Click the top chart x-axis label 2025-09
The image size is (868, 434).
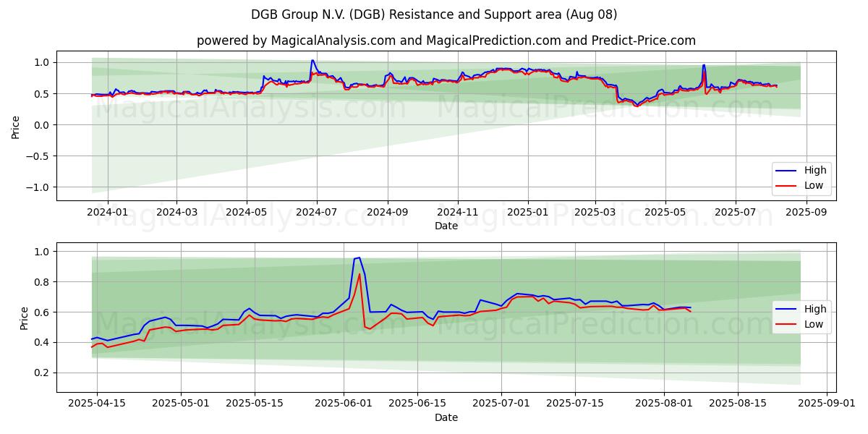806,213
